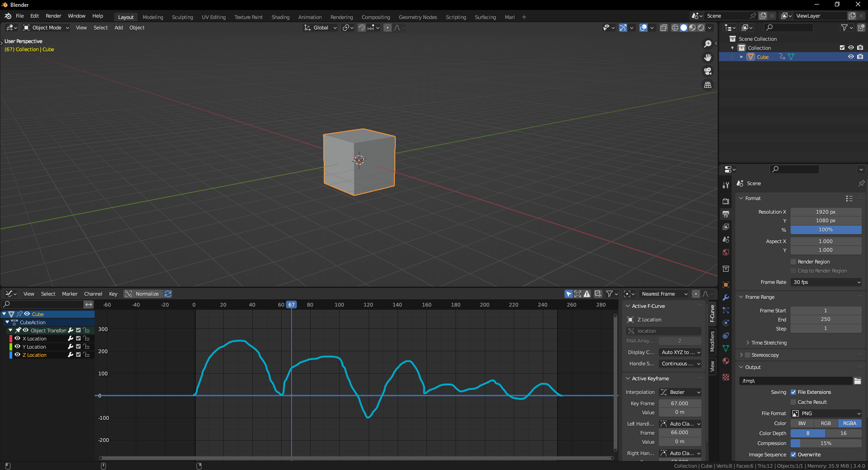Switch perspective/orthographic grid gizmo icon

[708, 85]
